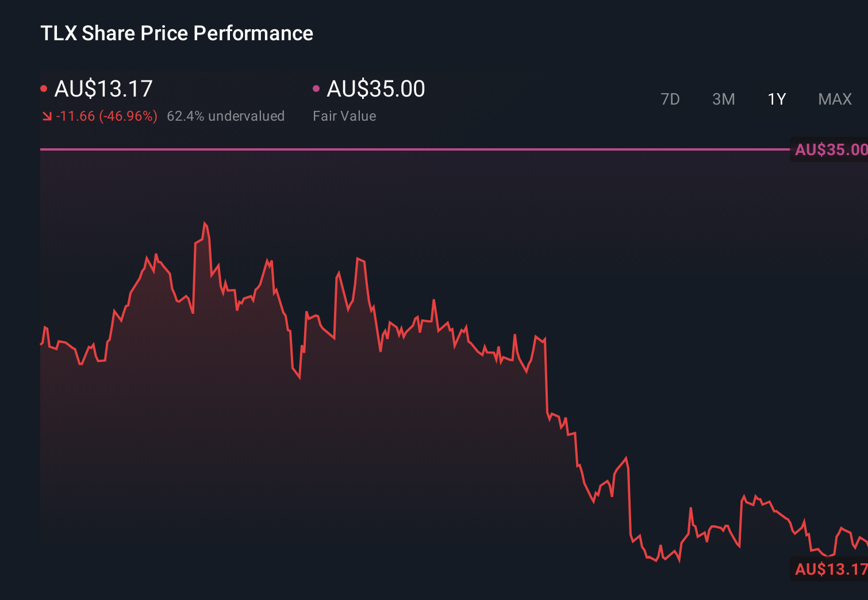
Task: Click the Fair Value caption text
Action: point(344,116)
